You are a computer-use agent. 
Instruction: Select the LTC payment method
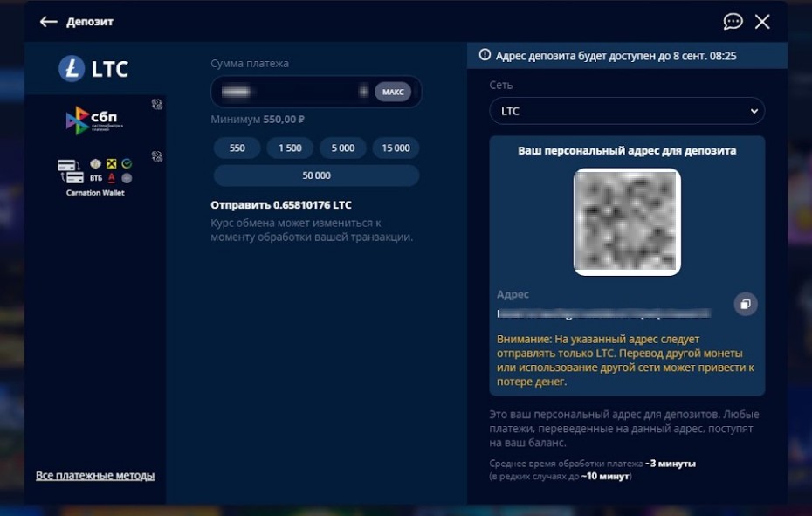click(x=94, y=69)
